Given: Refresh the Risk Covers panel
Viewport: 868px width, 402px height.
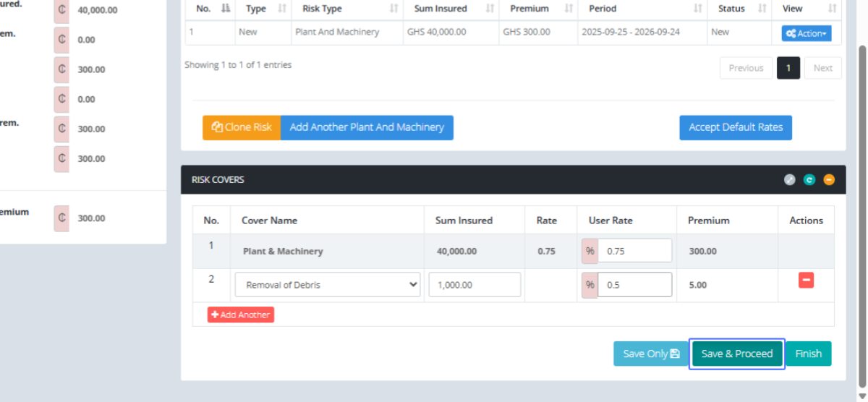Looking at the screenshot, I should (809, 180).
